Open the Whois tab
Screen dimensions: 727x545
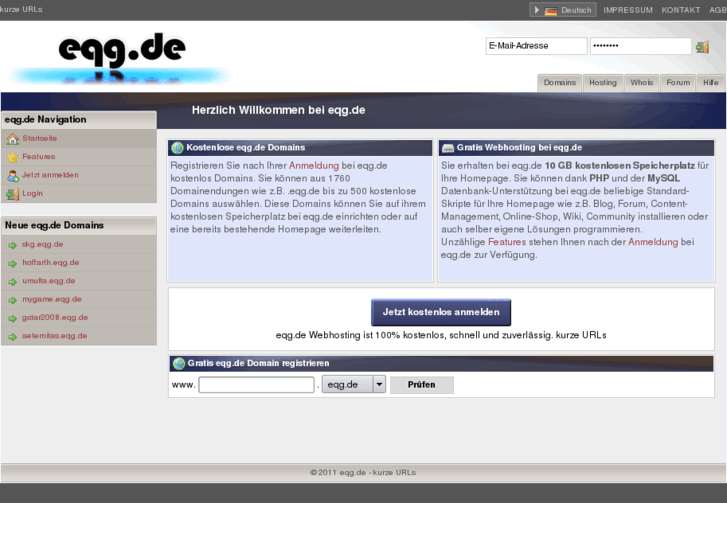click(x=642, y=83)
